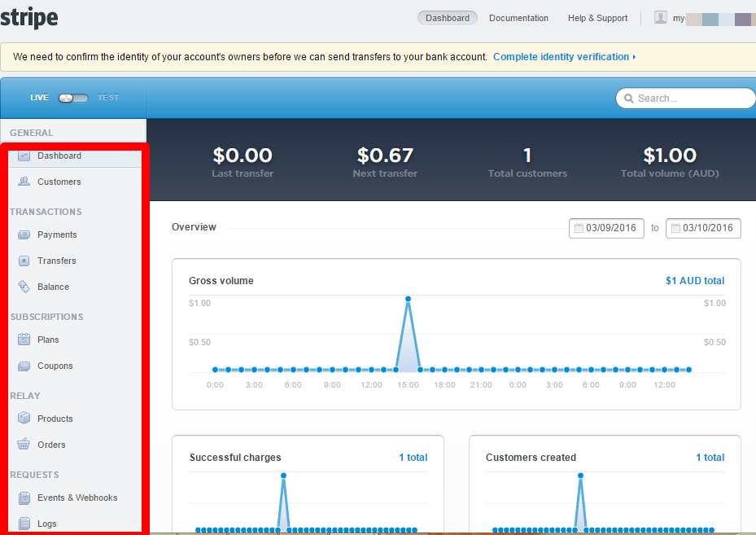
Task: Click the Payments icon in sidebar
Action: [24, 235]
